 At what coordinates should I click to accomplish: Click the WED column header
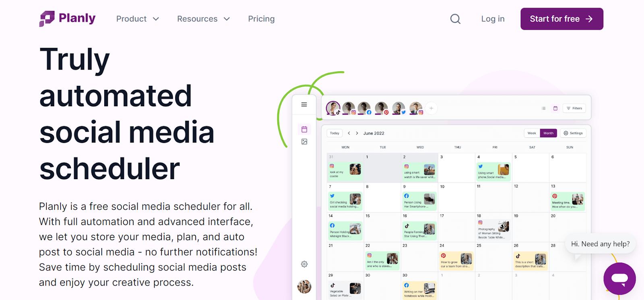420,147
